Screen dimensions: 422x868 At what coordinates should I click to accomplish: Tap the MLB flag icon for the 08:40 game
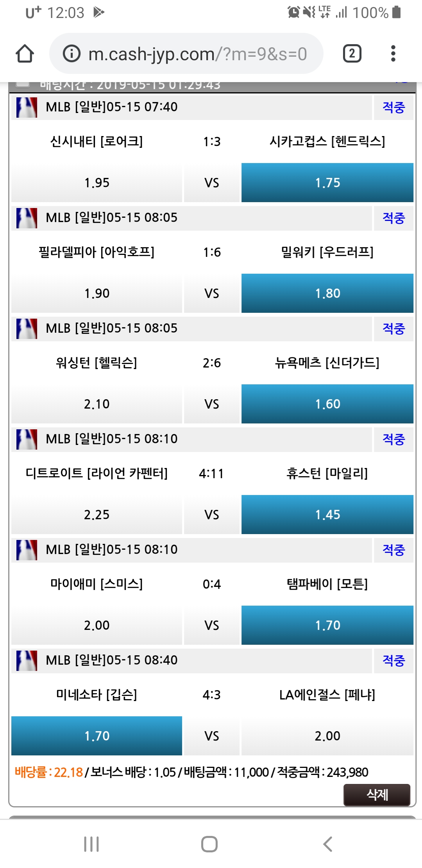[x=27, y=660]
